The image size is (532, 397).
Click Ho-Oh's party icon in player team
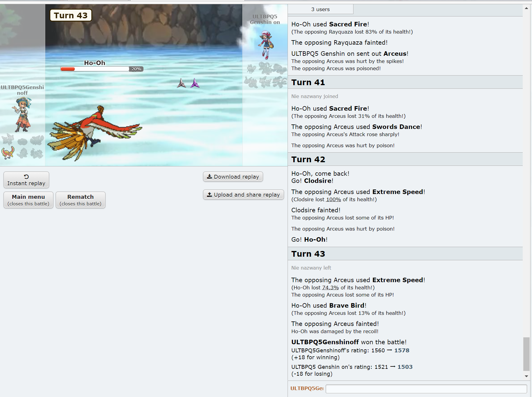point(8,153)
